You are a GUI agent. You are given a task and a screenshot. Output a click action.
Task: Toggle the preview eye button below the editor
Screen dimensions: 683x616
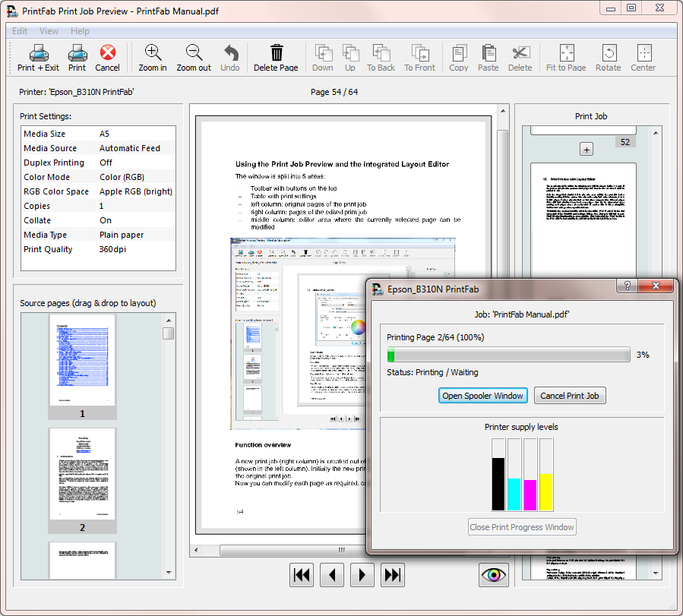(494, 575)
